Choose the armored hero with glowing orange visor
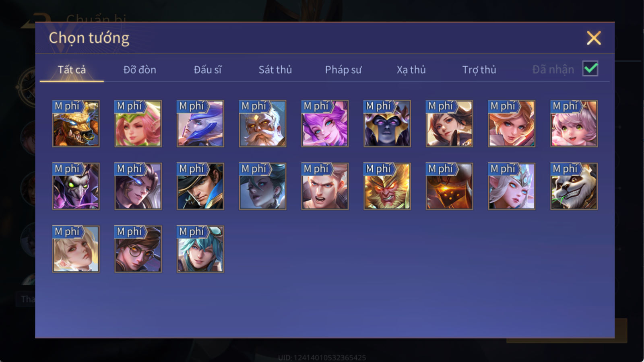The width and height of the screenshot is (644, 362). pyautogui.click(x=449, y=186)
